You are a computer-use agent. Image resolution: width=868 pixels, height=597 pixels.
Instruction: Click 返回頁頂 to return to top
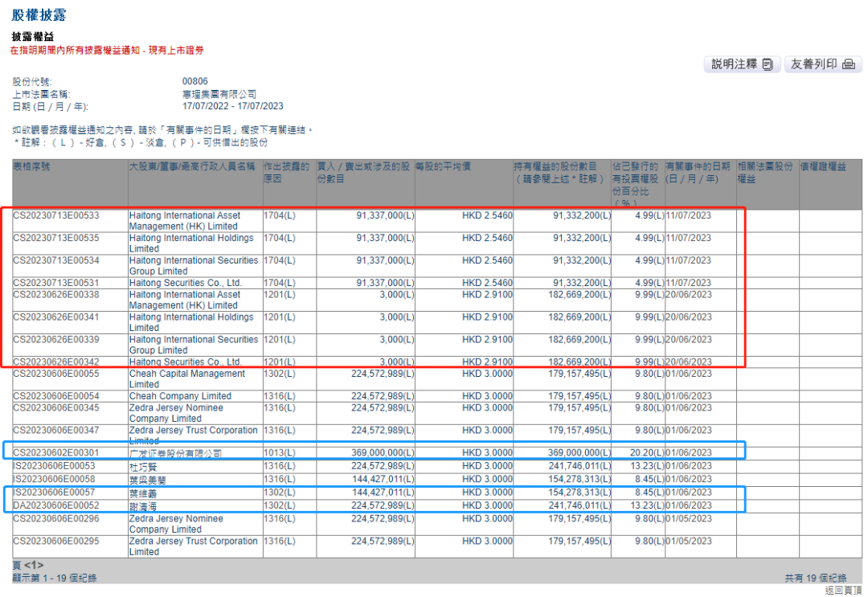point(842,590)
